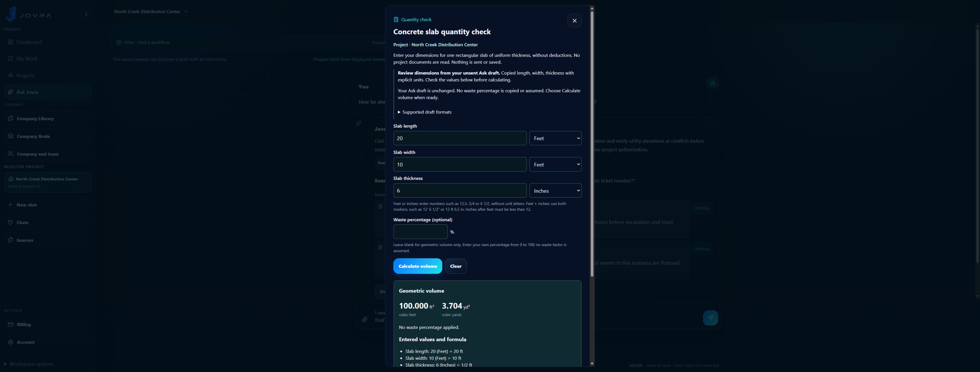This screenshot has width=980, height=372.
Task: Open My Work in the sidebar
Action: (47, 59)
